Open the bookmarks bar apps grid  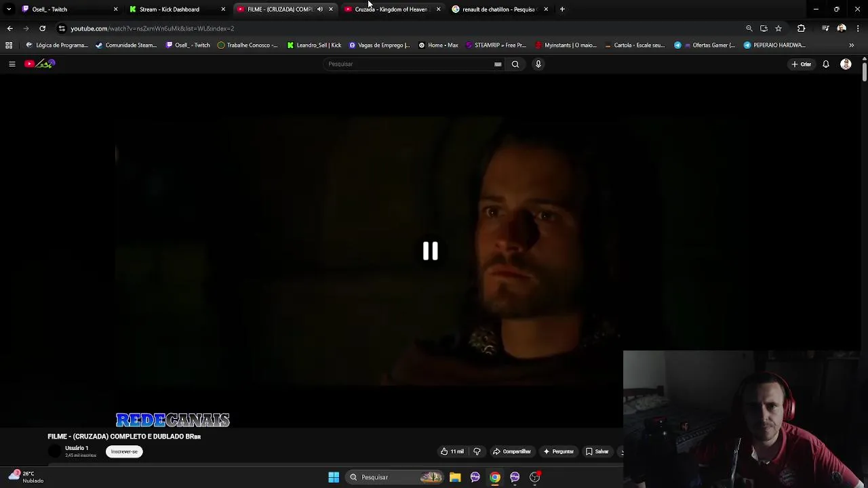(9, 45)
